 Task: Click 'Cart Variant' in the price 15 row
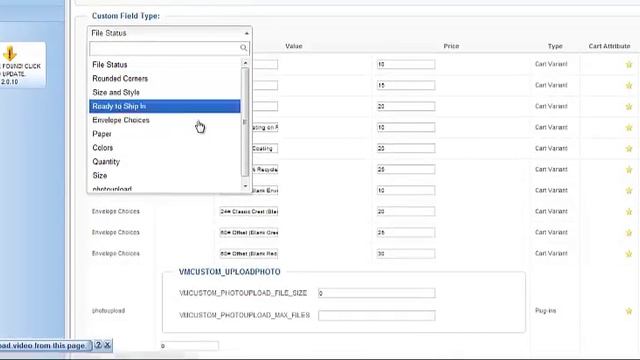[x=551, y=85]
